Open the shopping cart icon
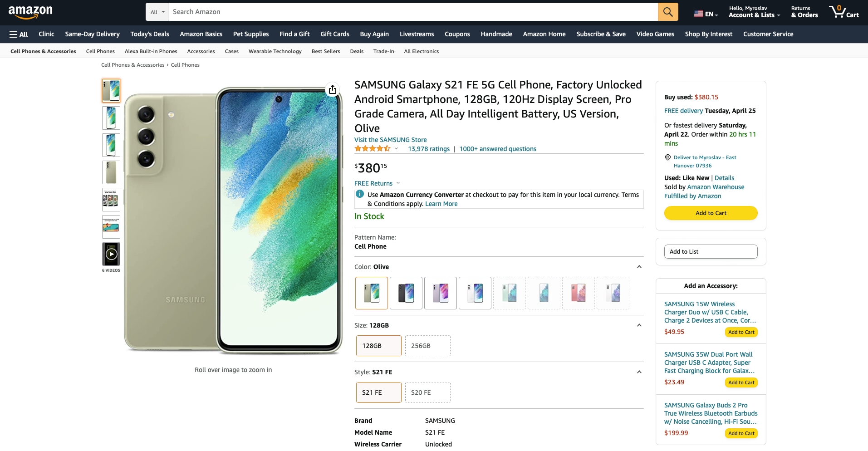868x451 pixels. pos(843,12)
